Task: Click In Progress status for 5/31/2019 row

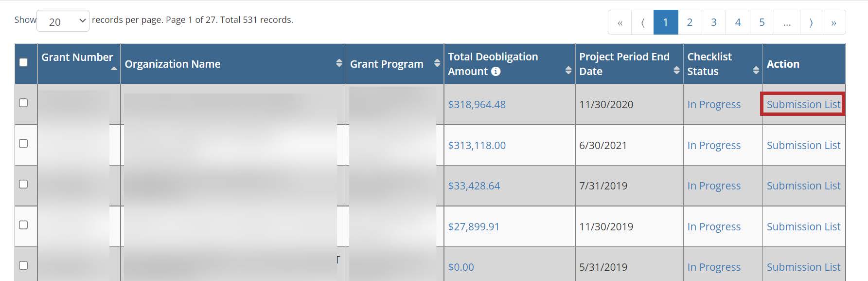Action: (x=714, y=267)
